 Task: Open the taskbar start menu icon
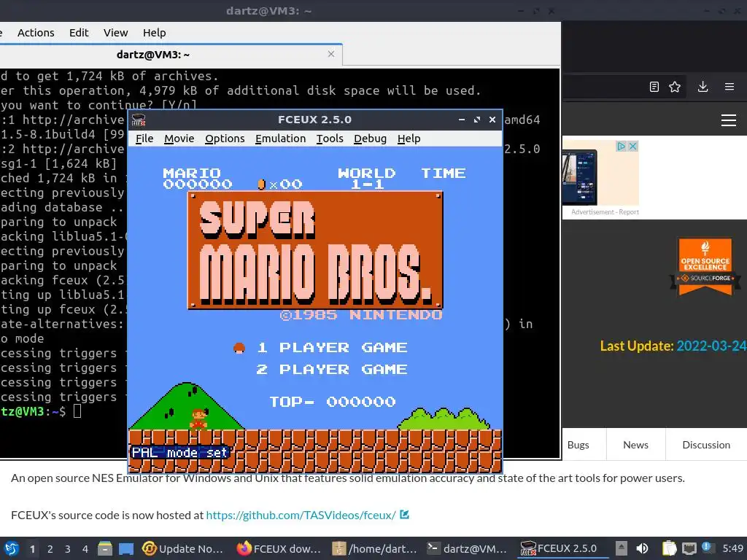pyautogui.click(x=12, y=548)
